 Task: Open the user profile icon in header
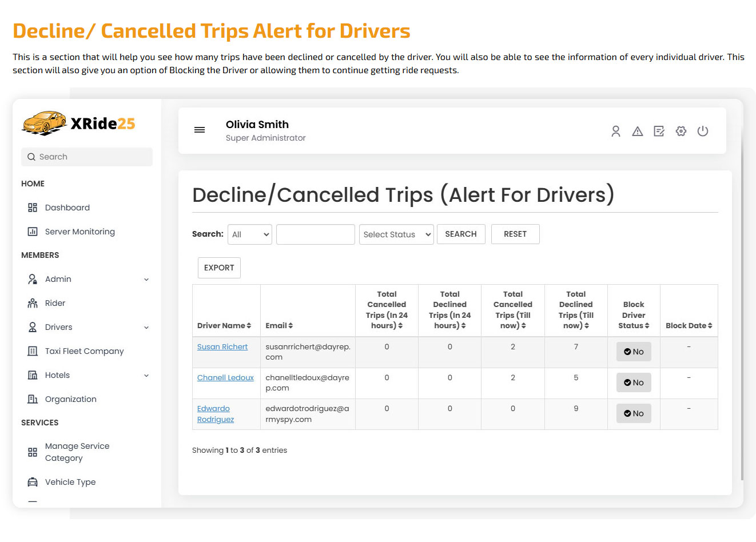[616, 131]
